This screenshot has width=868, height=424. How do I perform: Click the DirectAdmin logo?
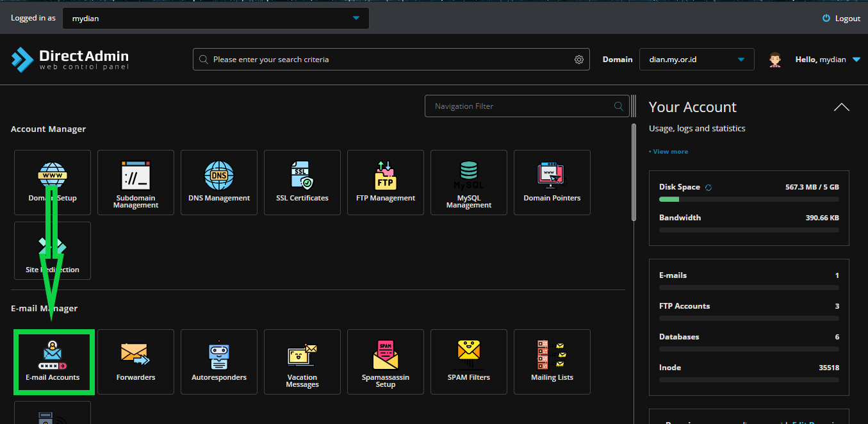tap(70, 60)
